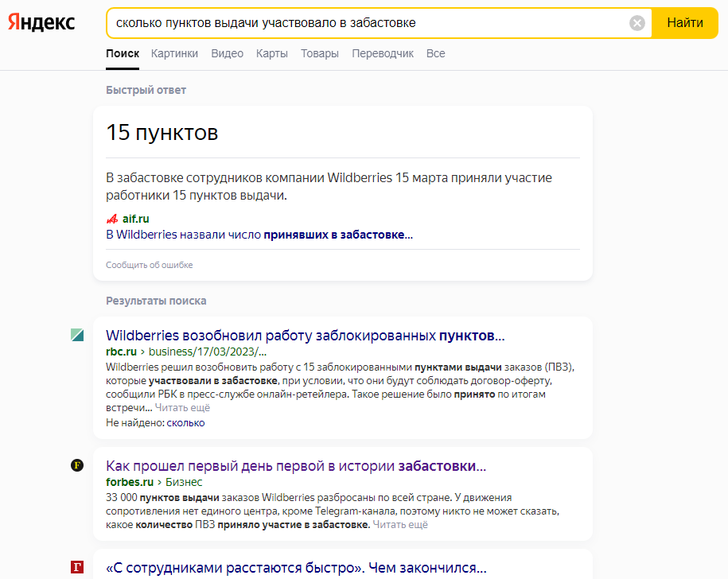Viewport: 728px width, 579px height.
Task: Switch to the Переводчик tab
Action: [383, 53]
